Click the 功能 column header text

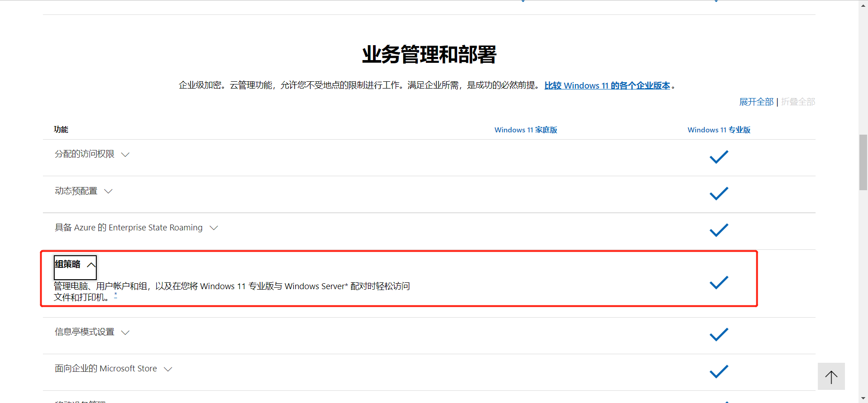[61, 130]
